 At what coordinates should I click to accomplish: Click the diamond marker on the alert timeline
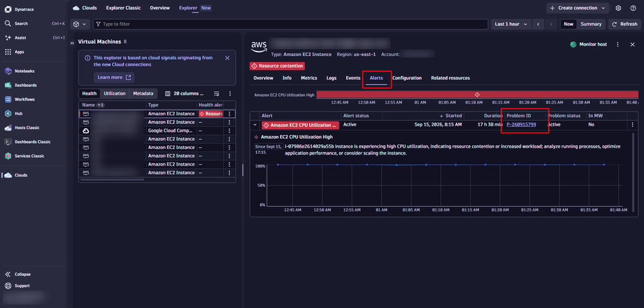tap(477, 95)
